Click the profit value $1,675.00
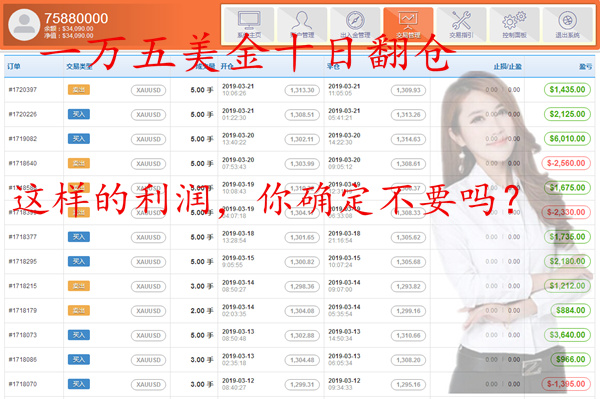This screenshot has height=399, width=600. click(567, 187)
